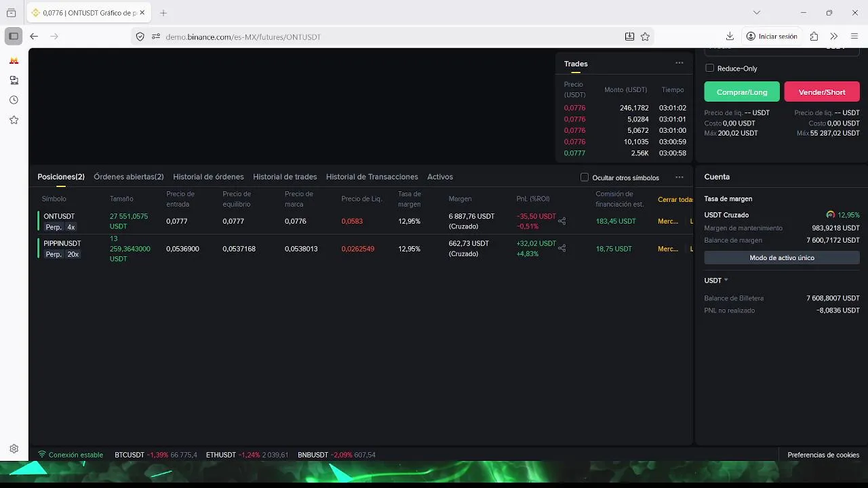
Task: Click the browser address bar URL
Action: [243, 37]
